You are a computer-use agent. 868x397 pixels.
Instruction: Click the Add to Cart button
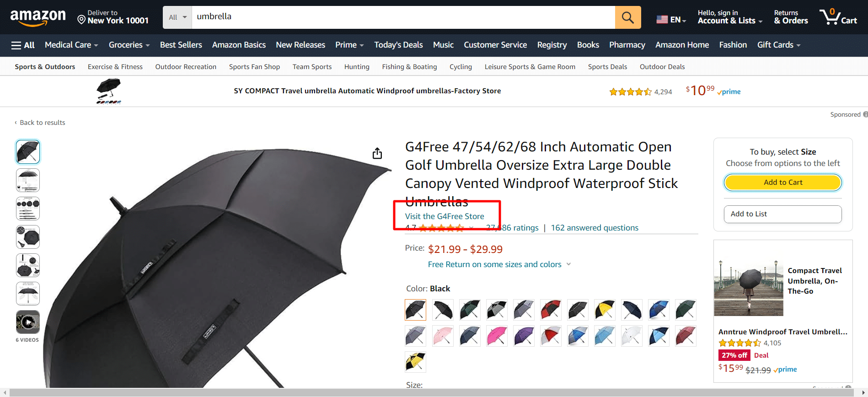coord(782,182)
